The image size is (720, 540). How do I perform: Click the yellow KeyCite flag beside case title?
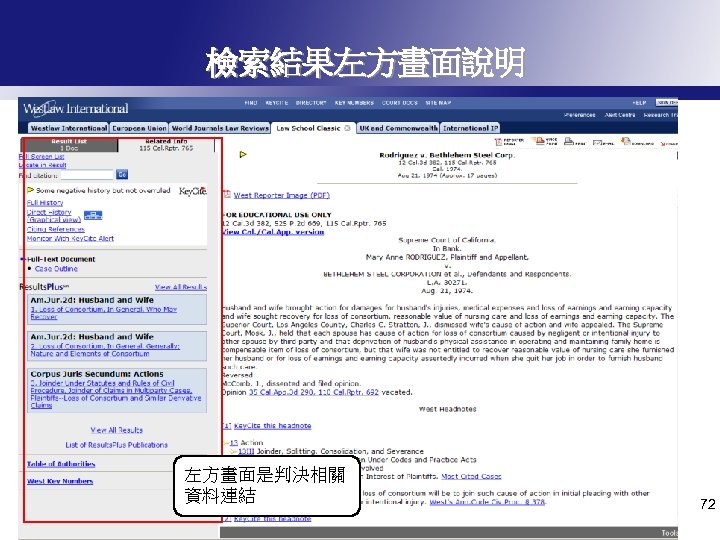click(243, 154)
